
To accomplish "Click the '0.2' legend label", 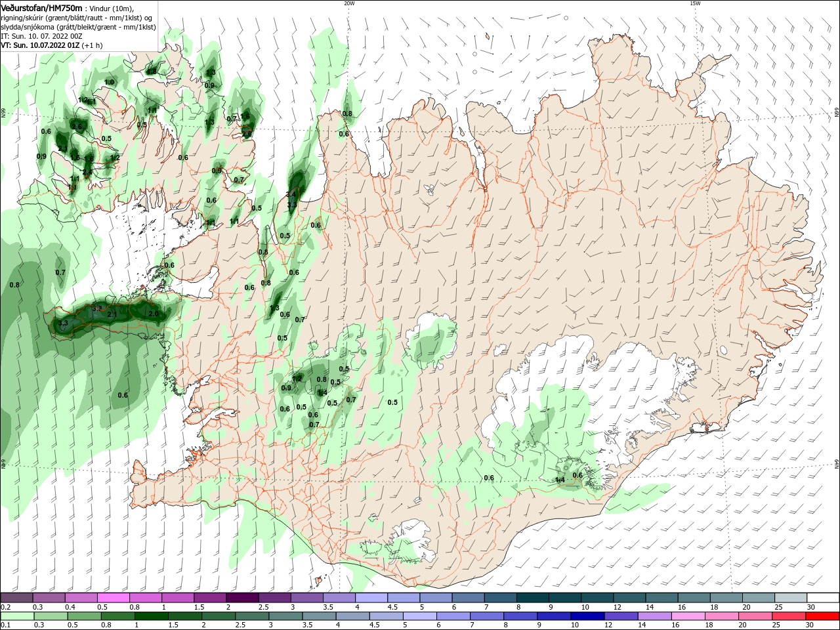I will point(6,607).
